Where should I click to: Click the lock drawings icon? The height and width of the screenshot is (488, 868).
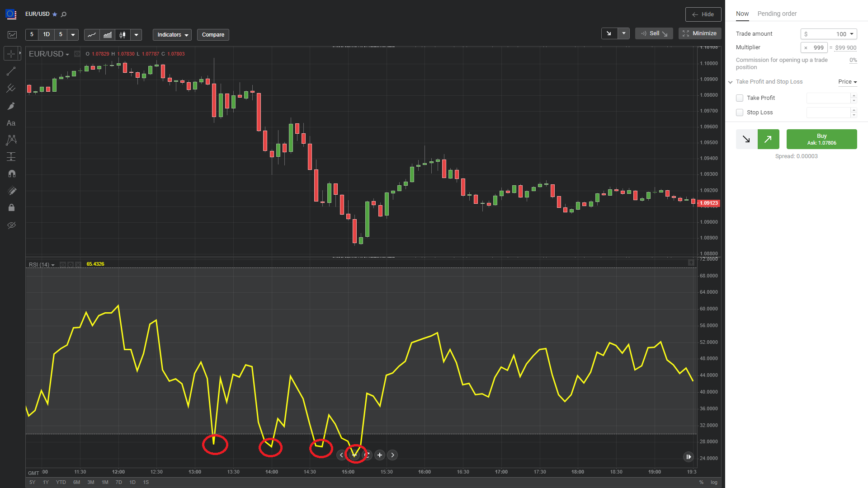point(12,207)
